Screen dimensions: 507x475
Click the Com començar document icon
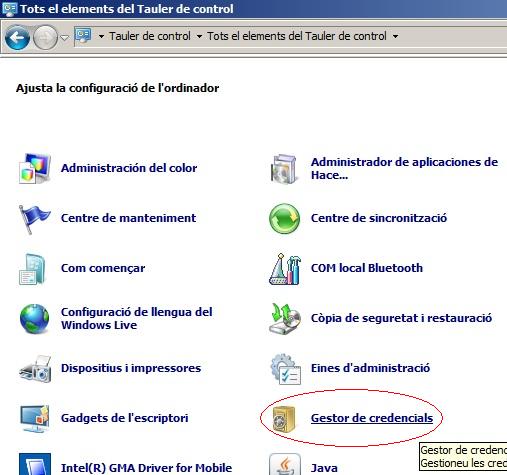tap(32, 269)
